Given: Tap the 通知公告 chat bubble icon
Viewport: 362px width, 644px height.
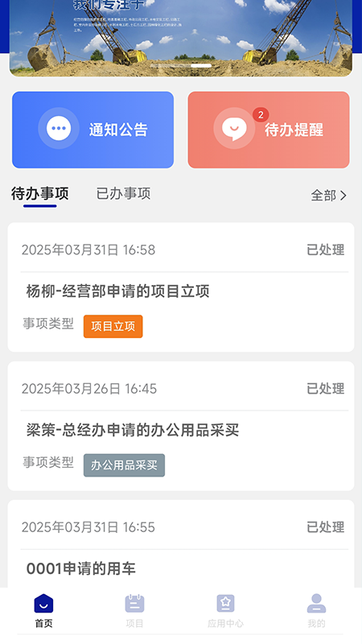Looking at the screenshot, I should click(x=59, y=128).
